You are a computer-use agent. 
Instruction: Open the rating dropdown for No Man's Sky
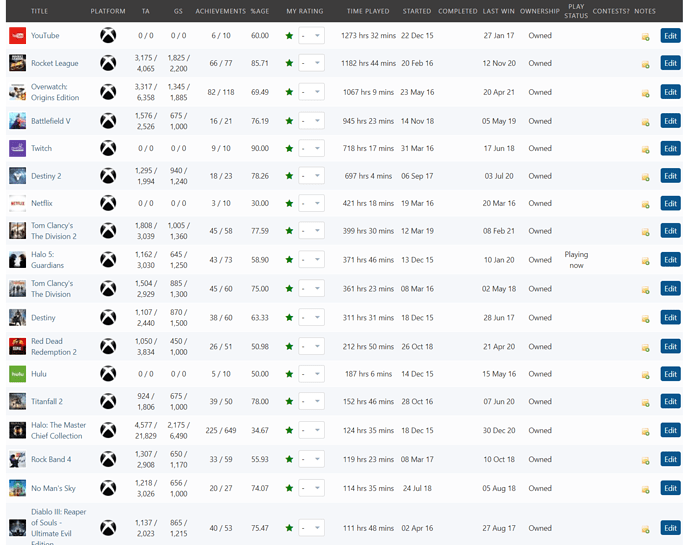pyautogui.click(x=311, y=488)
